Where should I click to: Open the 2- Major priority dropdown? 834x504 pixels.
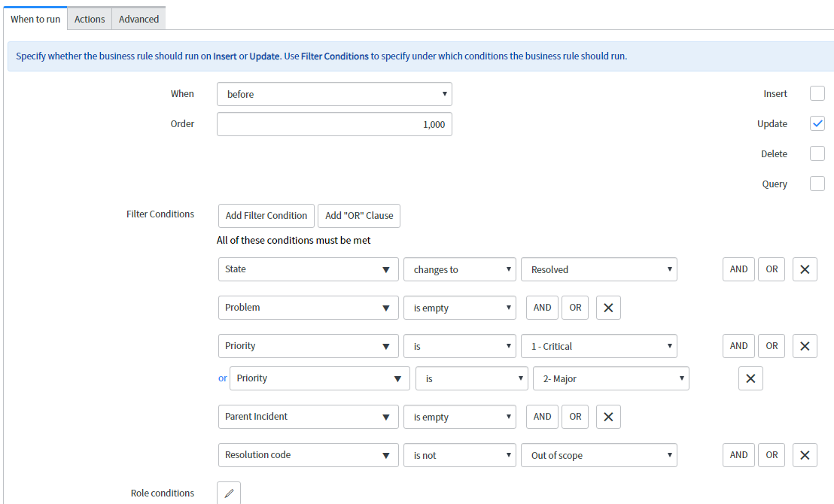click(x=610, y=378)
